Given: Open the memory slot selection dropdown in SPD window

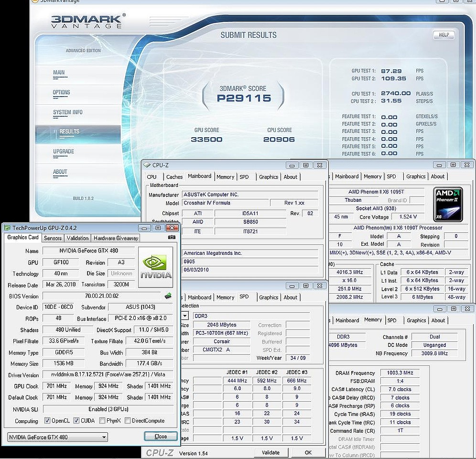Looking at the screenshot, I should click(184, 316).
